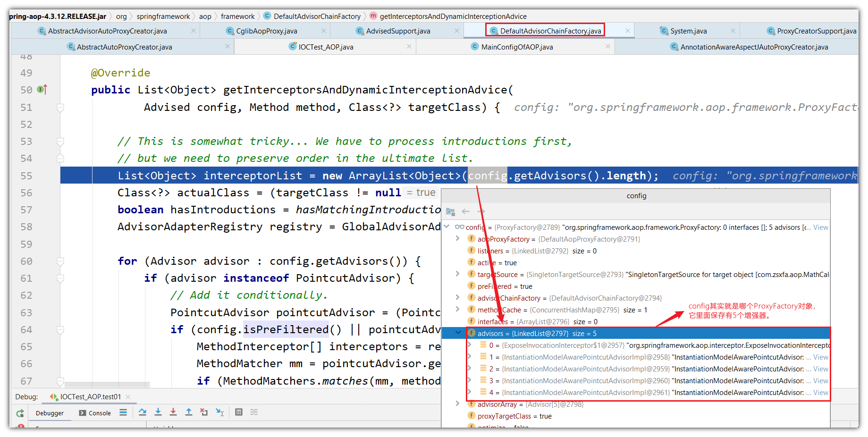Switch to the Console tab
The width and height of the screenshot is (868, 437).
pos(95,413)
